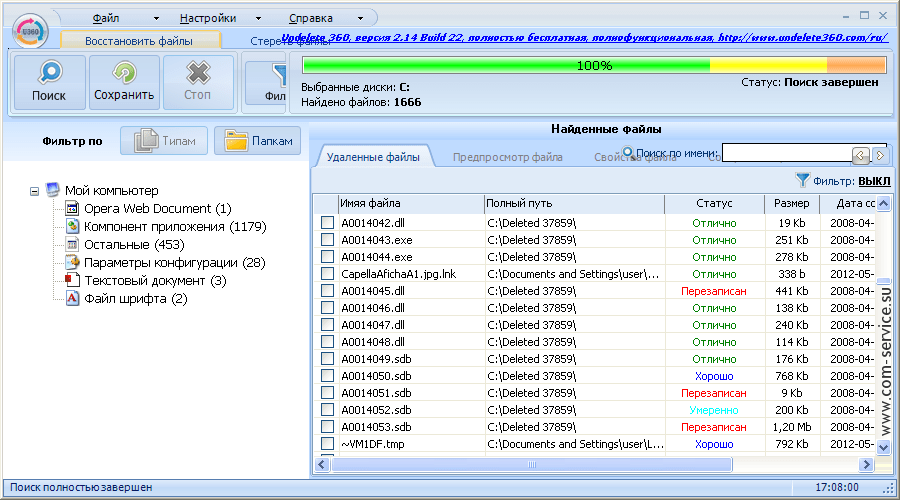
Task: Select Компонент приложения (1179) tree item
Action: click(x=175, y=226)
